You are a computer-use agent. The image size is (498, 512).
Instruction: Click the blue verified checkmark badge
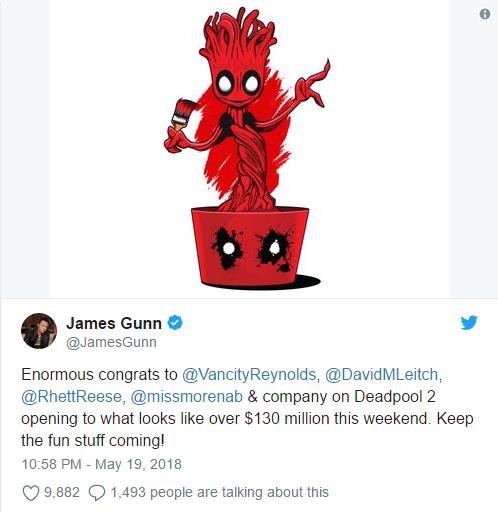175,323
